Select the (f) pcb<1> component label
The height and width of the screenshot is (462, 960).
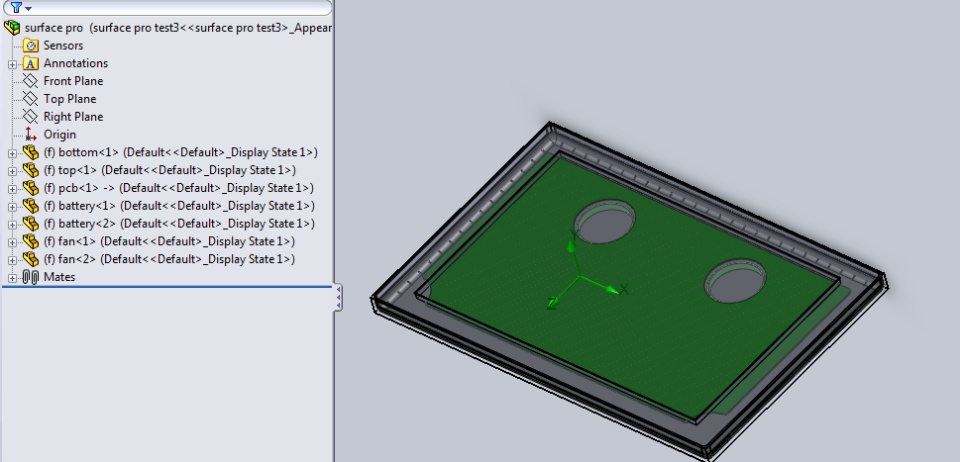coord(179,188)
